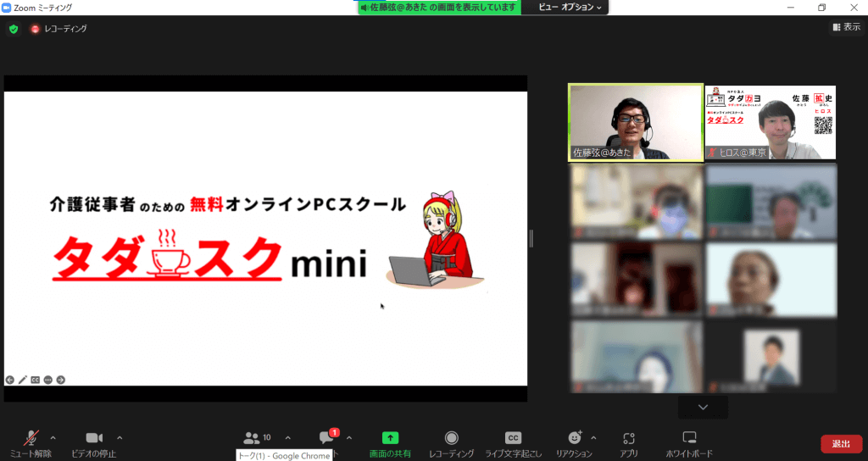Click green shield encryption info icon

14,29
